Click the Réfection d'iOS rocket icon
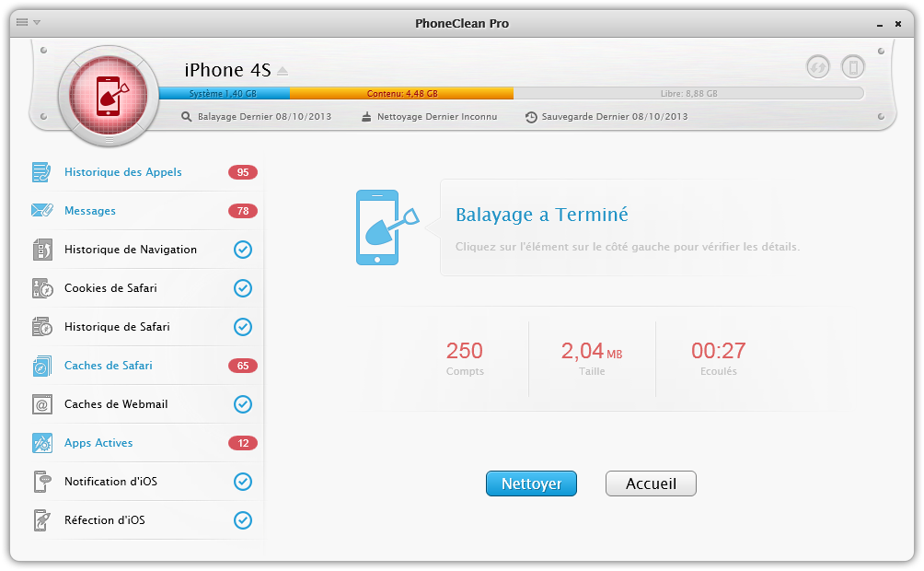The height and width of the screenshot is (571, 924). coord(41,520)
